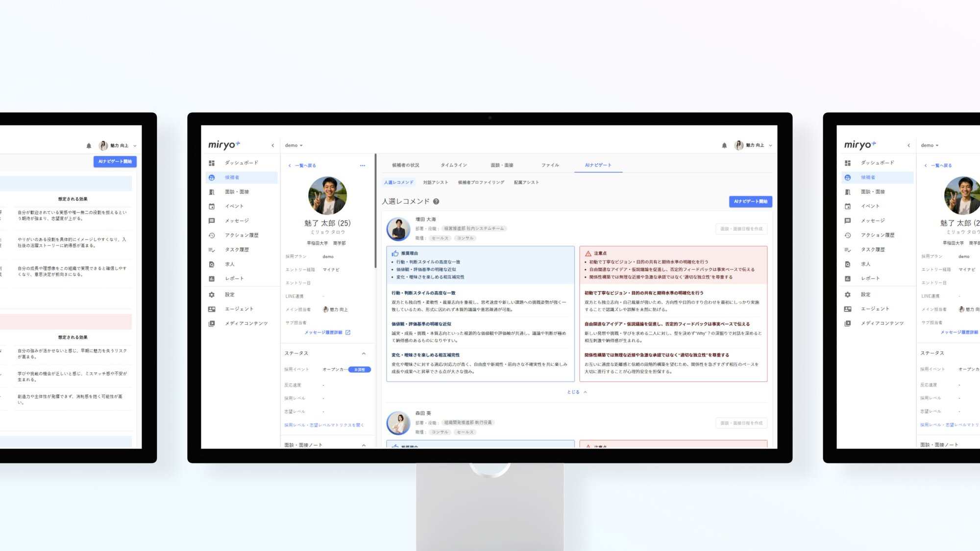Open メッセージ menu item in right monitor

click(877, 221)
